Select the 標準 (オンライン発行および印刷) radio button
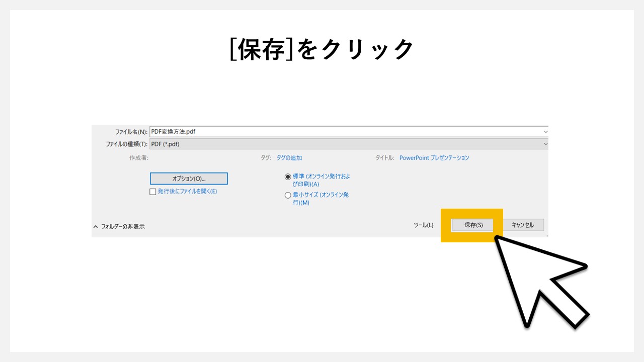This screenshot has height=362, width=644. [288, 176]
